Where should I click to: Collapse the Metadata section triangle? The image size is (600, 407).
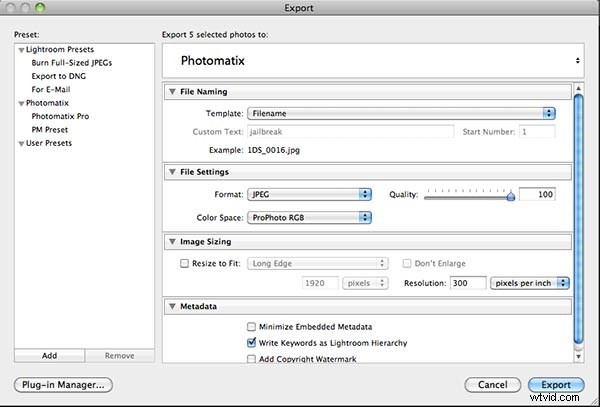pyautogui.click(x=170, y=308)
